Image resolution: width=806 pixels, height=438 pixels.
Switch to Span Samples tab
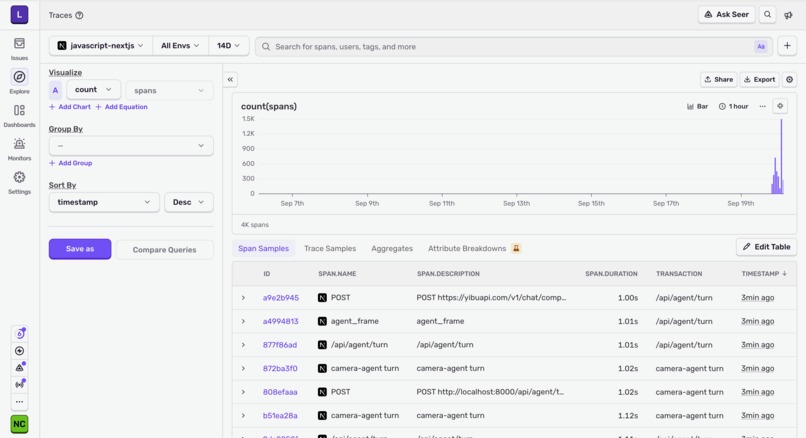[263, 248]
